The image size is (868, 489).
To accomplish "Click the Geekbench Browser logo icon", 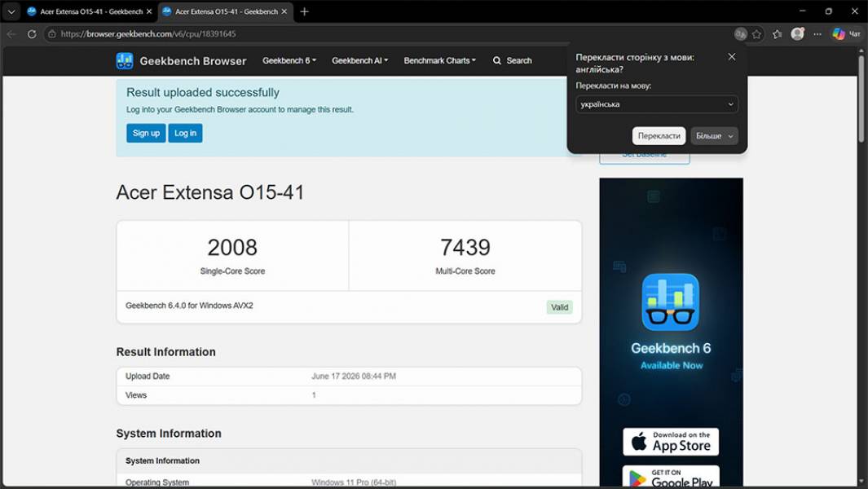I will [x=125, y=61].
